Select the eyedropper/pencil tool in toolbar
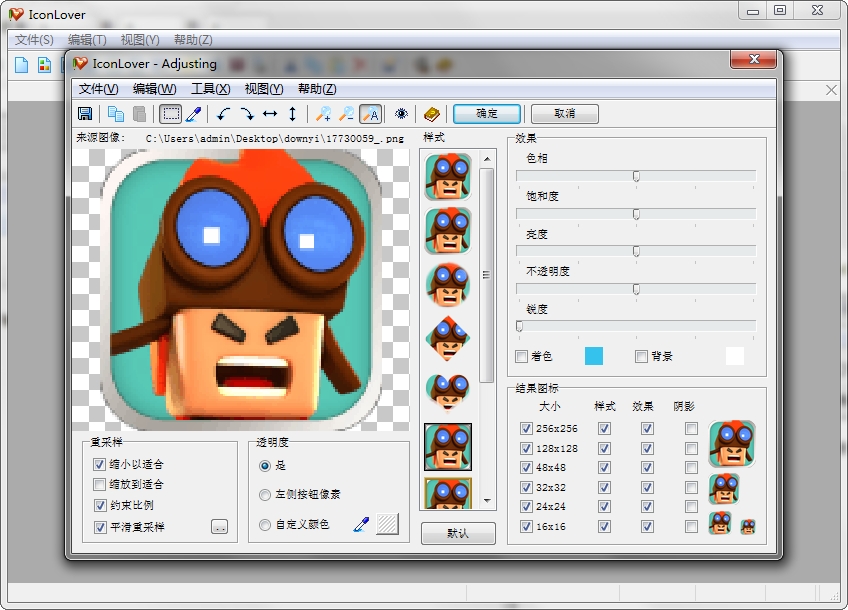 (192, 113)
